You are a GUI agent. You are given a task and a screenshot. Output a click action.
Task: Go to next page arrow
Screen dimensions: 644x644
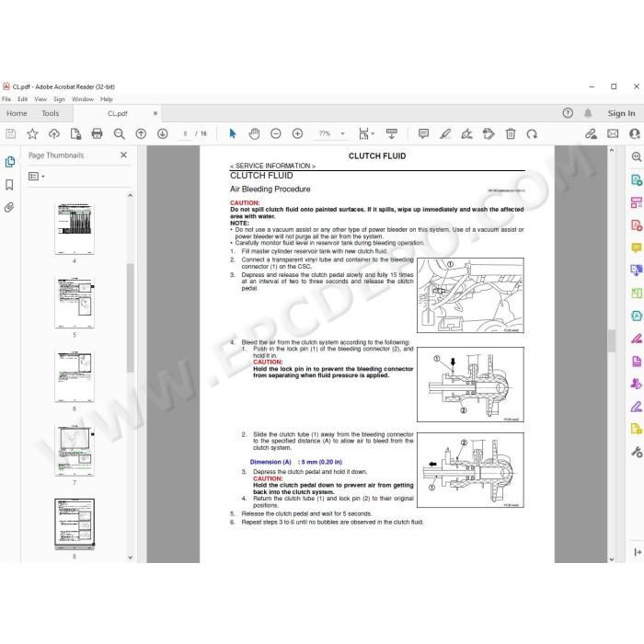tap(163, 134)
